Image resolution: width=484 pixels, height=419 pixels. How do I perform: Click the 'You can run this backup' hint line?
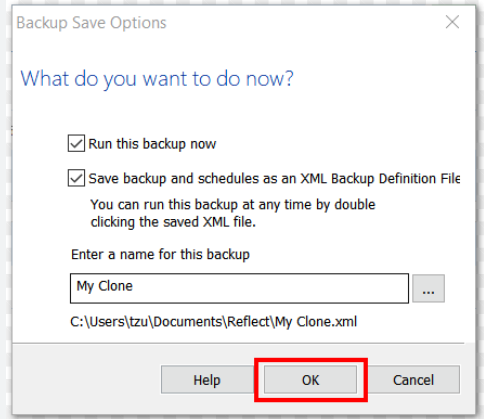click(233, 205)
